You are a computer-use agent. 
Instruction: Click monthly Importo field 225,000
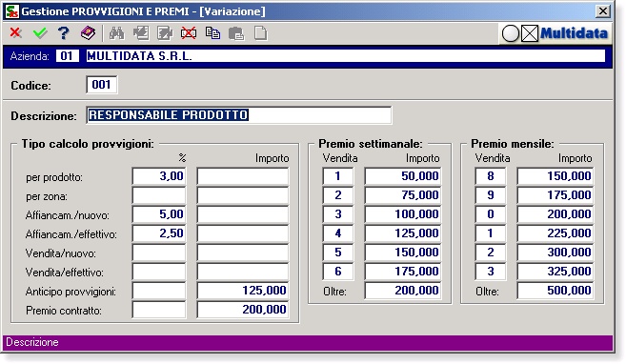tap(555, 233)
